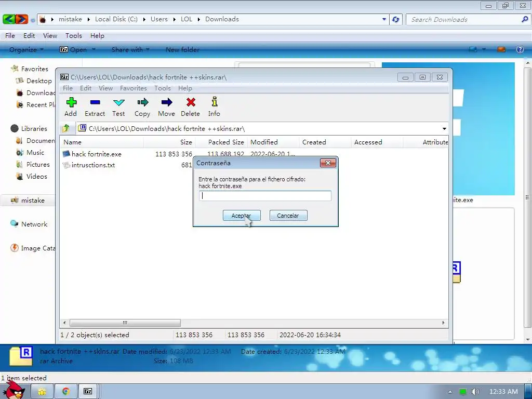Click the 7-Zip horizontal scrollbar thumb
This screenshot has width=532, height=399.
tap(125, 323)
